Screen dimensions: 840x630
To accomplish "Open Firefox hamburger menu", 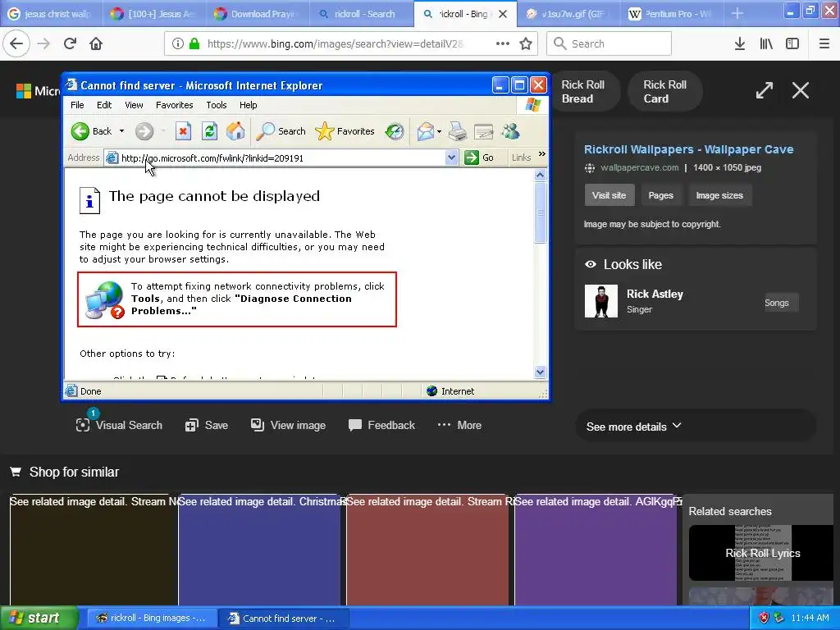I will point(824,43).
